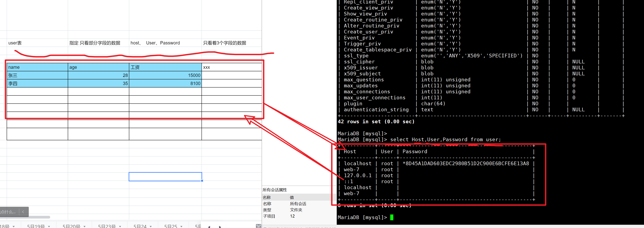Open dropdown arrow on 5月20号 tab
Image resolution: width=644 pixels, height=228 pixels.
click(85, 226)
